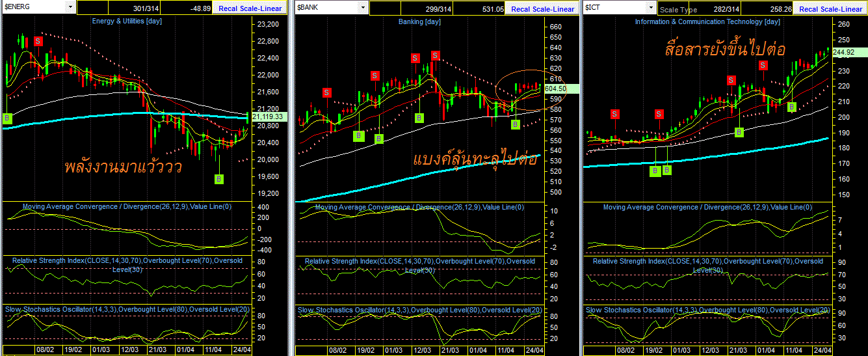
Task: Select the red S sell marker on Energy chart
Action: (x=38, y=41)
